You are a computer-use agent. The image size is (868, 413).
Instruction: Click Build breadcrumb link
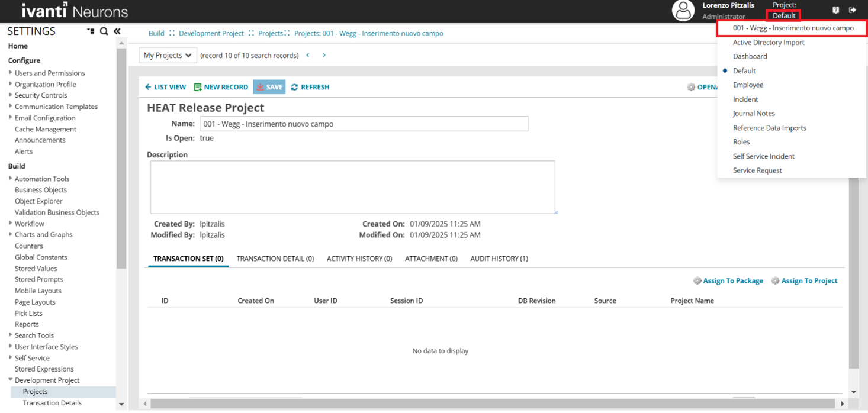click(x=156, y=34)
